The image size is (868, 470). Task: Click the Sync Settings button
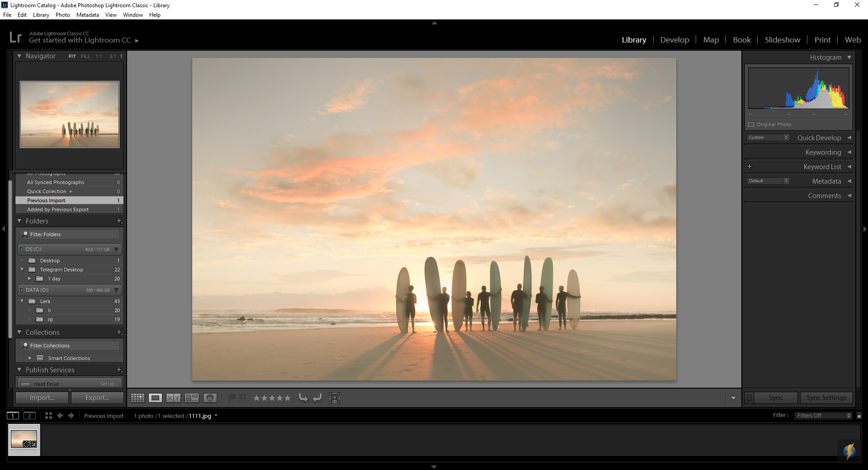tap(826, 398)
